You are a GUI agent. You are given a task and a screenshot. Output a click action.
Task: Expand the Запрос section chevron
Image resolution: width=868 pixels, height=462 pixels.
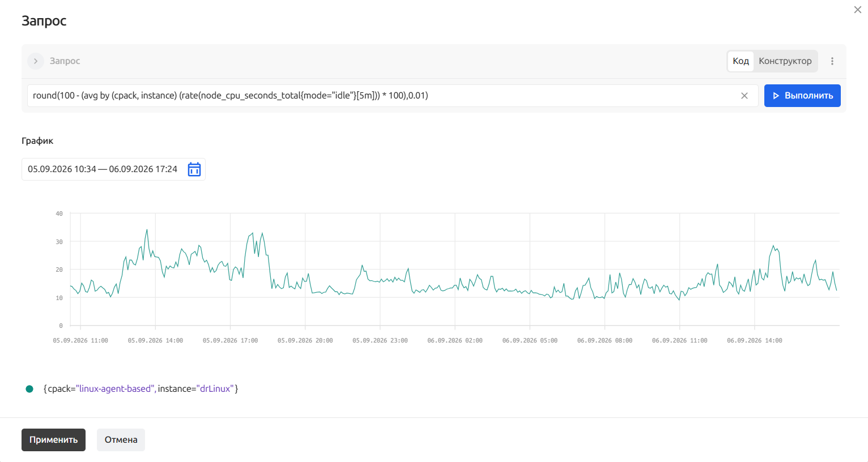(x=36, y=61)
